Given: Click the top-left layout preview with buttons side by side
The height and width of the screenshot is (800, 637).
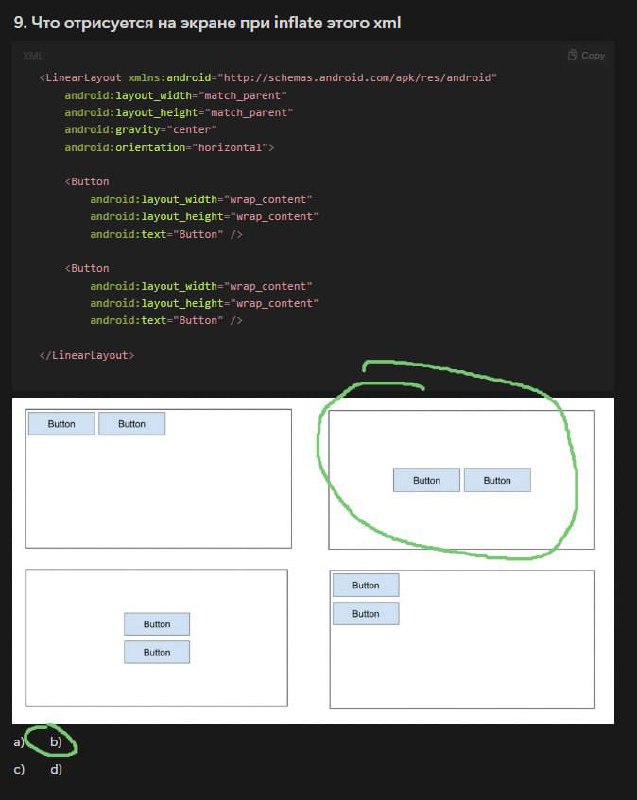Looking at the screenshot, I should tap(159, 479).
